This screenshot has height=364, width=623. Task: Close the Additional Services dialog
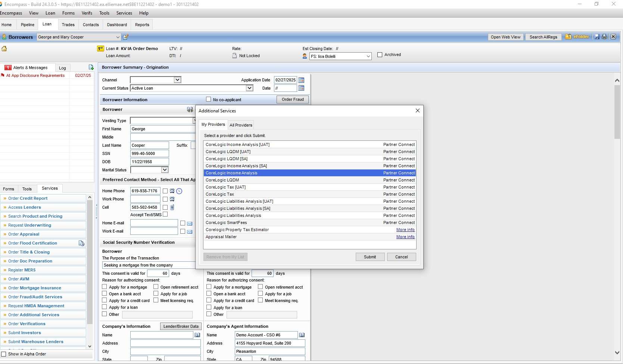coord(418,111)
